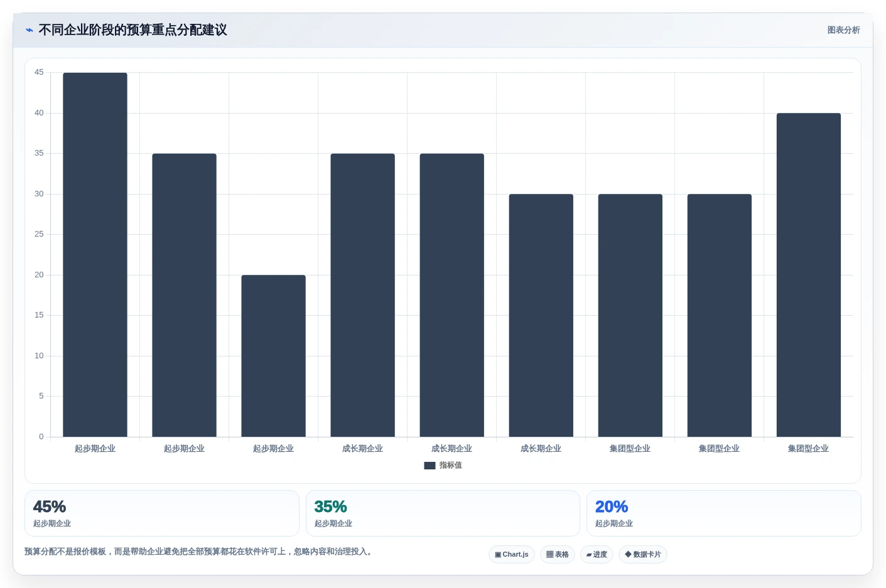Viewport: 886px width, 588px height.
Task: Click the footer note starting 预算分配不是报价模板
Action: [x=199, y=552]
